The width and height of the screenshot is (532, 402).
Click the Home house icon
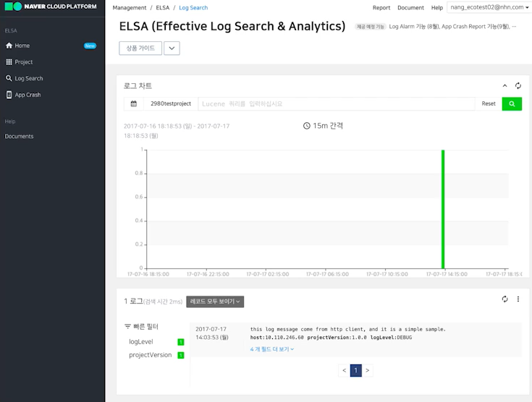click(9, 46)
